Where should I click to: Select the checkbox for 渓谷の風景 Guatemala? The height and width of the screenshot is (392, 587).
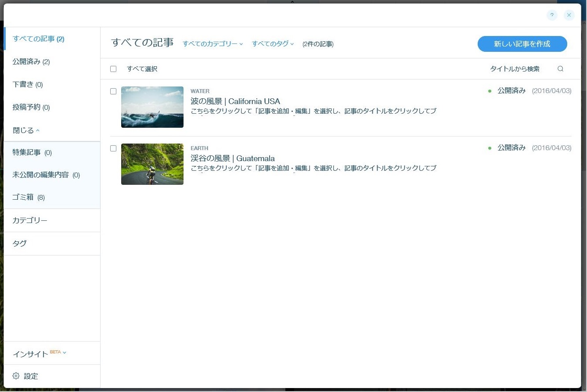(x=113, y=148)
